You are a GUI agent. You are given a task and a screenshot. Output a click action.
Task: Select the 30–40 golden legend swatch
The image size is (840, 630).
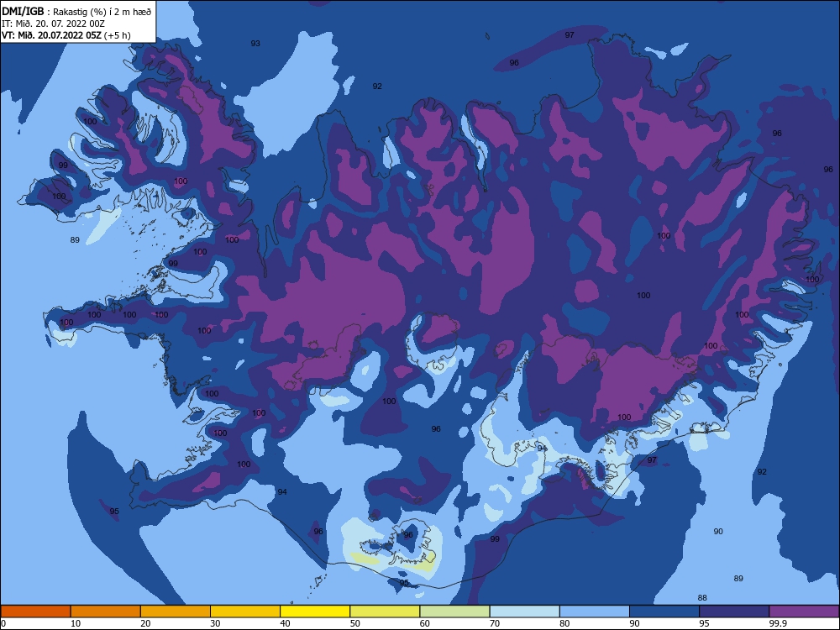pos(245,612)
